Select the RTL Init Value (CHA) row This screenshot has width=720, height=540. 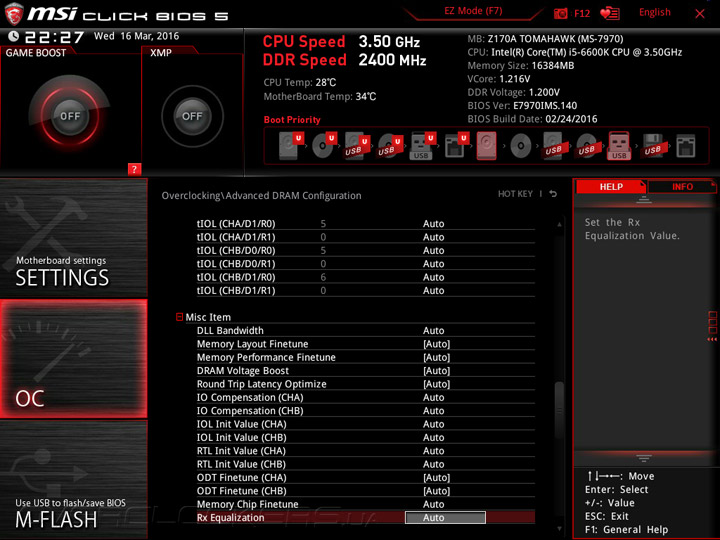tap(366, 451)
